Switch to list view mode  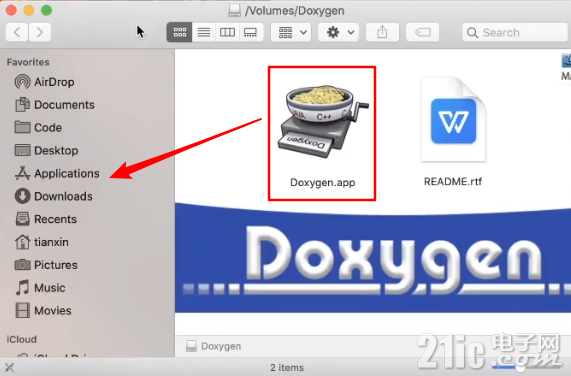pyautogui.click(x=204, y=32)
